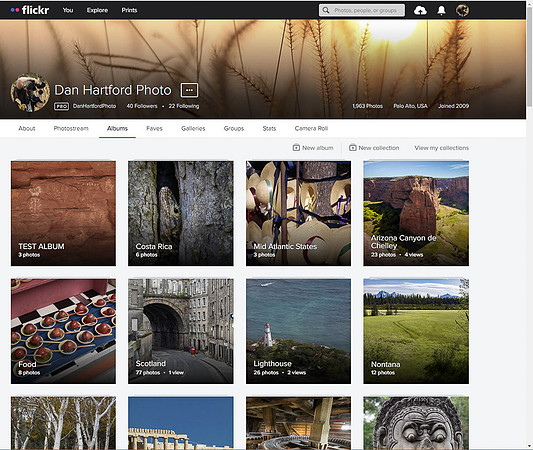The height and width of the screenshot is (450, 533).
Task: Open the TEST ALBUM thumbnail
Action: click(63, 213)
